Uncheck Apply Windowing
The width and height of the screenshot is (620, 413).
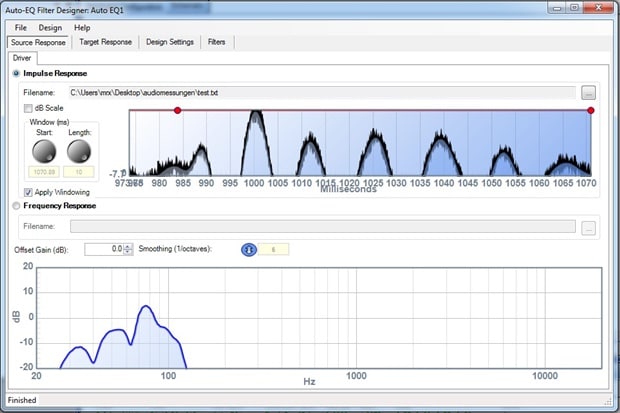click(28, 192)
